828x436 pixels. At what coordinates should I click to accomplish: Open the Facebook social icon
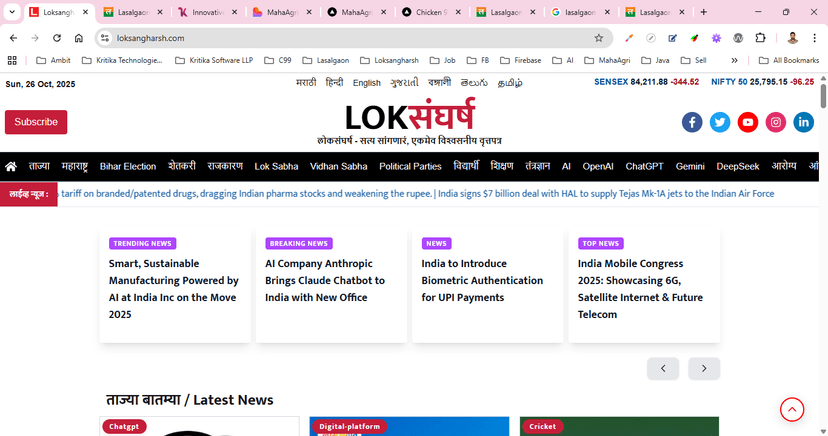[x=692, y=122]
